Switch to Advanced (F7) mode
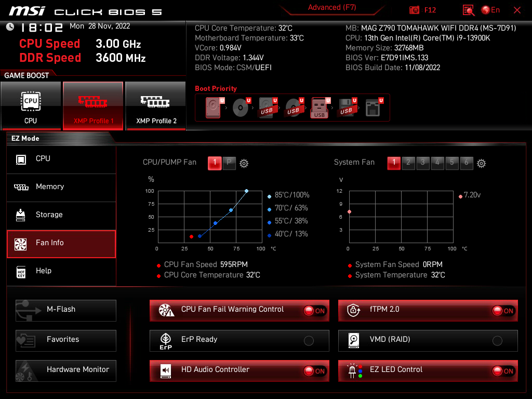Image resolution: width=532 pixels, height=399 pixels. pyautogui.click(x=332, y=7)
